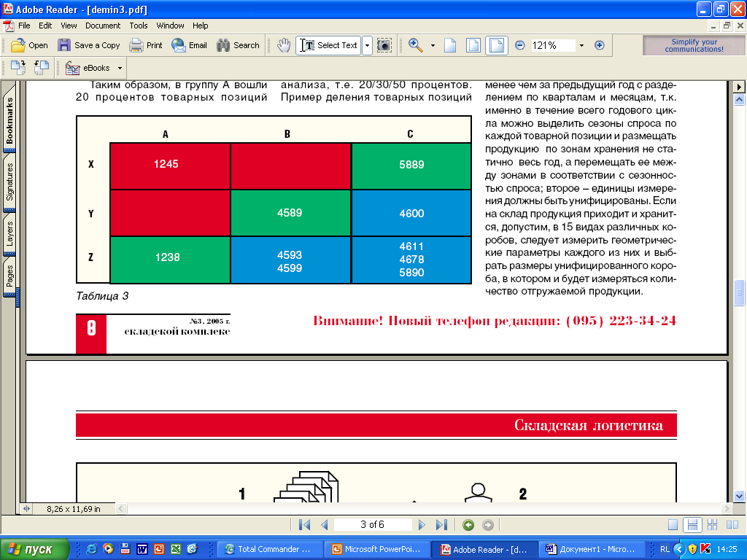The height and width of the screenshot is (560, 747).
Task: Open the Pages side tab
Action: click(9, 277)
